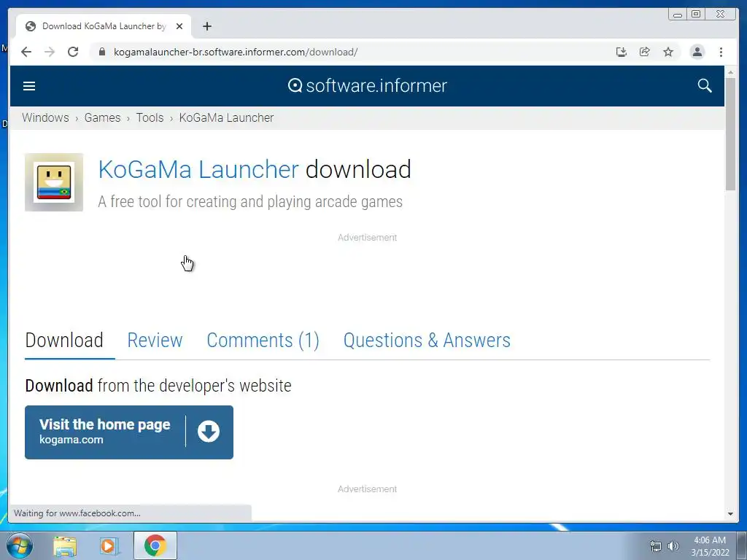Click the software.informer logo
Image resolution: width=747 pixels, height=560 pixels.
click(368, 86)
